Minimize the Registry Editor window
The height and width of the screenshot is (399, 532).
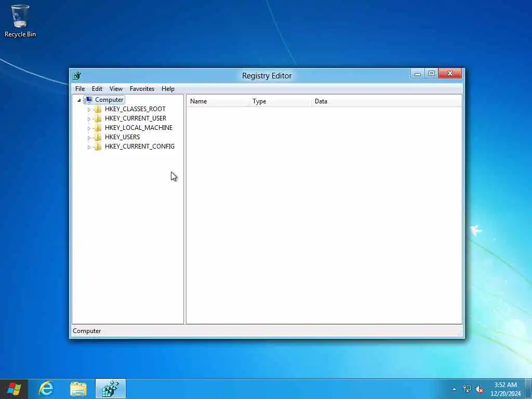click(x=418, y=73)
